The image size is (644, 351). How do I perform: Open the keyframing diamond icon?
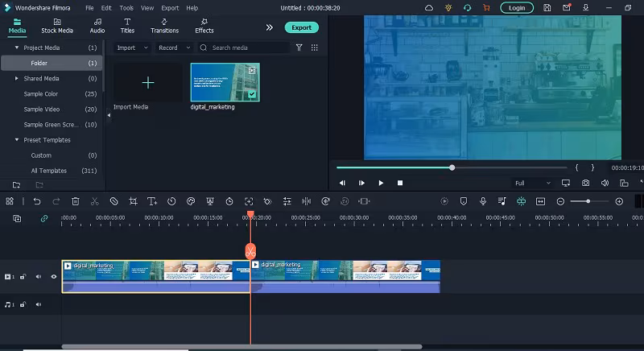coord(268,201)
